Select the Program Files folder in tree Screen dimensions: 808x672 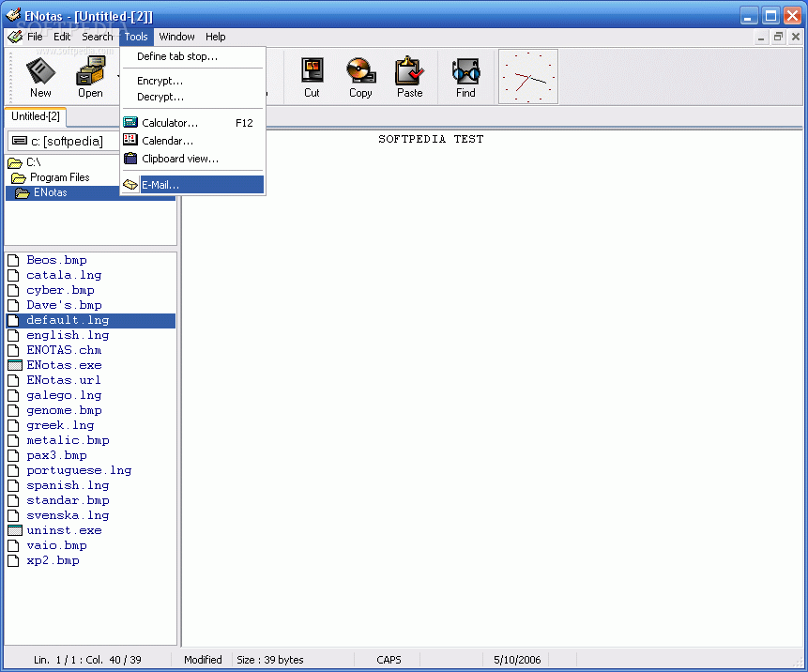[60, 177]
